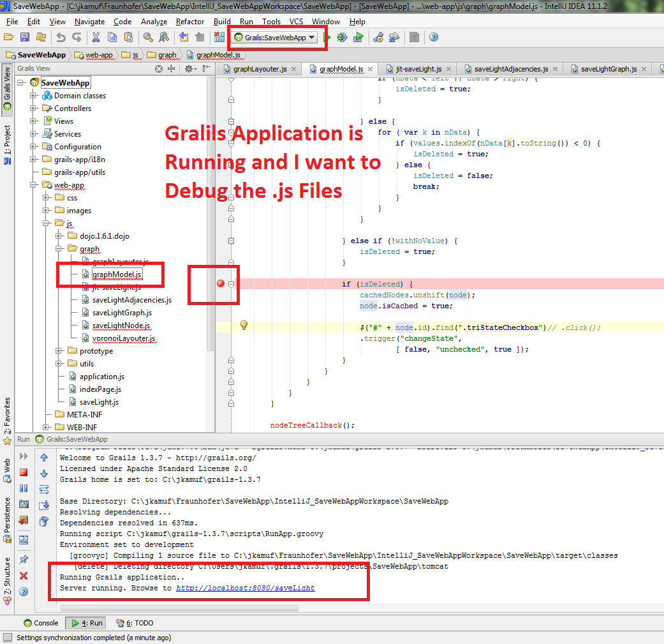Image resolution: width=664 pixels, height=644 pixels.
Task: Select saveLightNode.js in the tree
Action: (x=121, y=326)
